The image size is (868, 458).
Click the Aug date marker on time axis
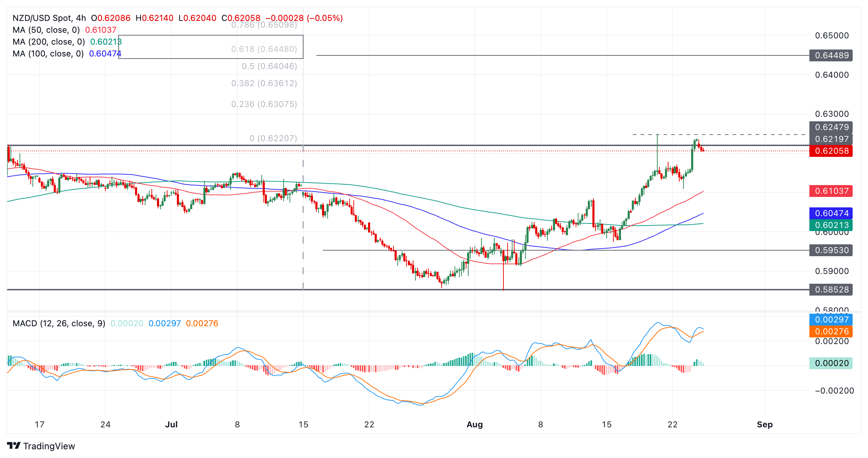pyautogui.click(x=474, y=425)
